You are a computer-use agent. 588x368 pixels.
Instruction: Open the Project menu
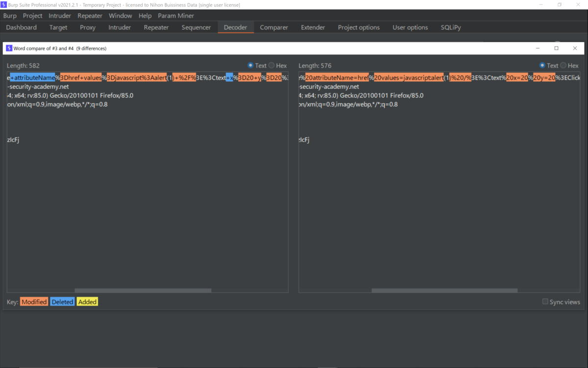(33, 16)
